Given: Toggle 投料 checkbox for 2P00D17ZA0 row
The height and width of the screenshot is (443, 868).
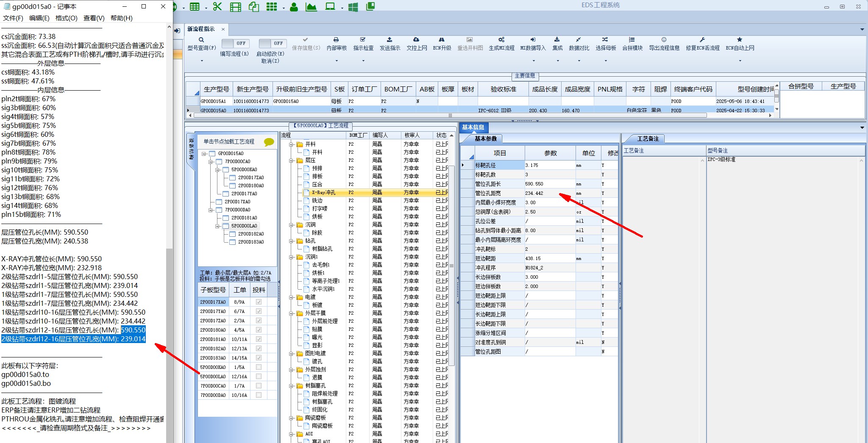Looking at the screenshot, I should pyautogui.click(x=259, y=321).
